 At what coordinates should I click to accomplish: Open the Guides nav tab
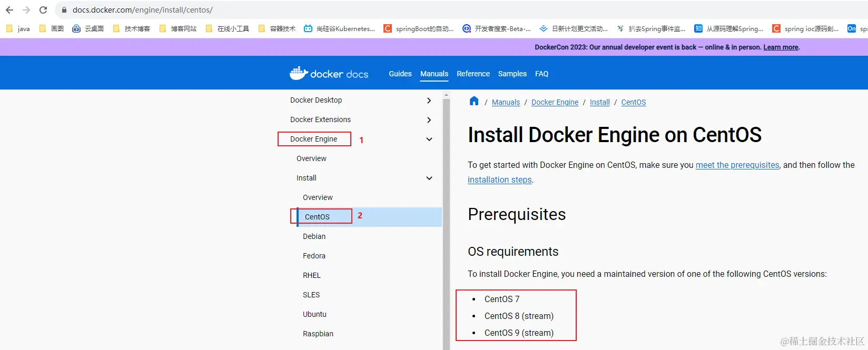tap(400, 74)
